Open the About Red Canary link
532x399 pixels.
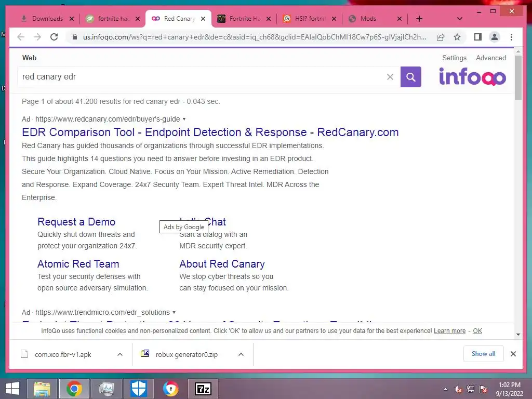222,264
